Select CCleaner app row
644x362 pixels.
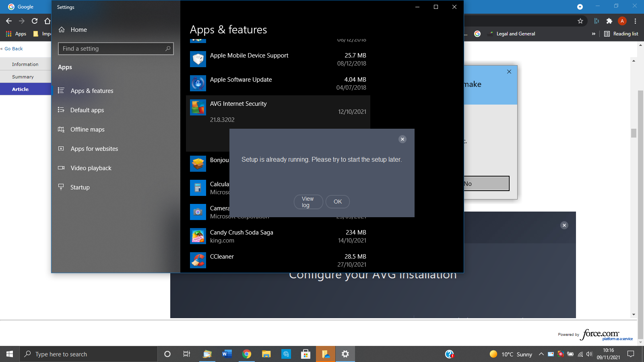[x=278, y=260]
